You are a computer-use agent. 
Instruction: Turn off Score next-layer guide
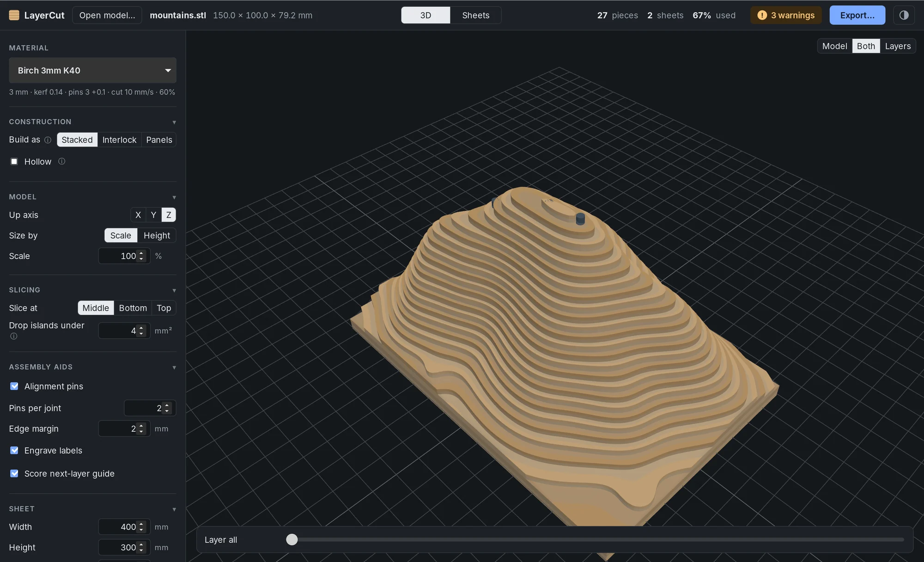(14, 473)
